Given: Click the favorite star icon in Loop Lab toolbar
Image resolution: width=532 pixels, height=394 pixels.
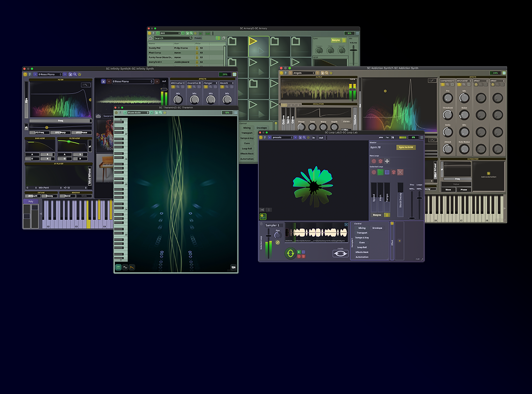Looking at the screenshot, I should pyautogui.click(x=308, y=137).
